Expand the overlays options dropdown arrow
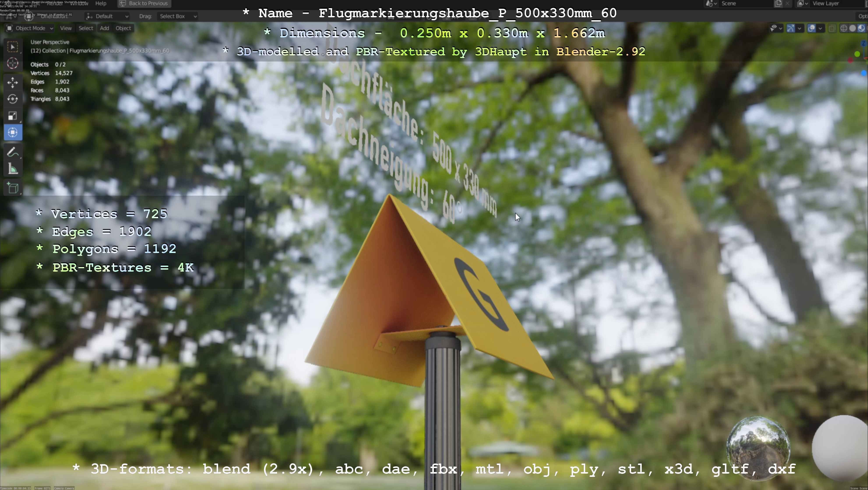868x490 pixels. point(820,28)
